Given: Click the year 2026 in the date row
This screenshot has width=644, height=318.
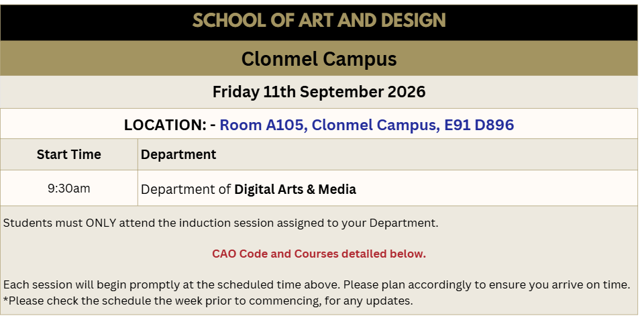Looking at the screenshot, I should [407, 92].
